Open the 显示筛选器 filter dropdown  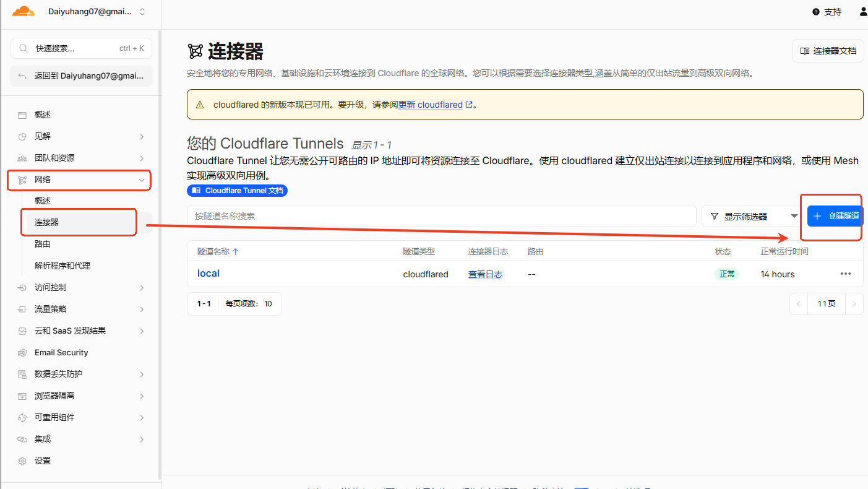point(752,216)
